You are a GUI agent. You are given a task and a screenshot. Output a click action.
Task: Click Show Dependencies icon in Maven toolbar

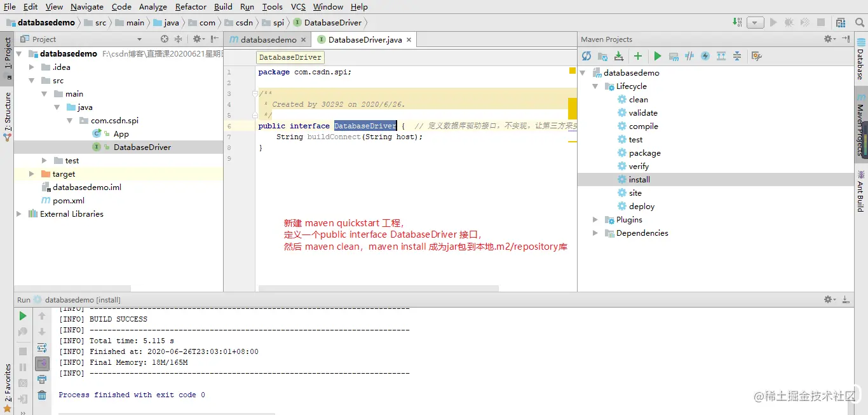pos(721,56)
